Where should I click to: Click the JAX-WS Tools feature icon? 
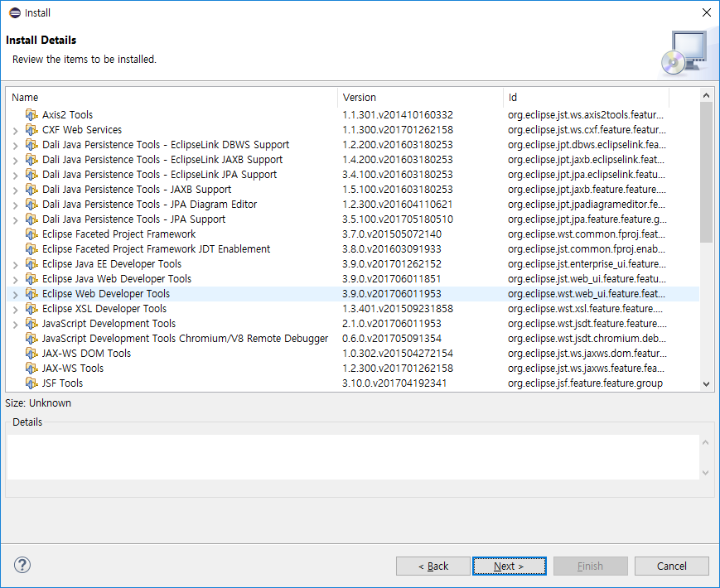tap(31, 369)
